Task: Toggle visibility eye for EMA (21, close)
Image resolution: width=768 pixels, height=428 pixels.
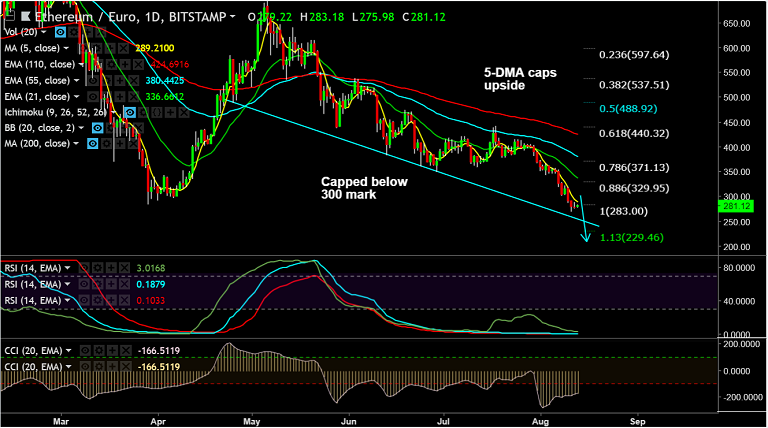Action: click(x=93, y=96)
